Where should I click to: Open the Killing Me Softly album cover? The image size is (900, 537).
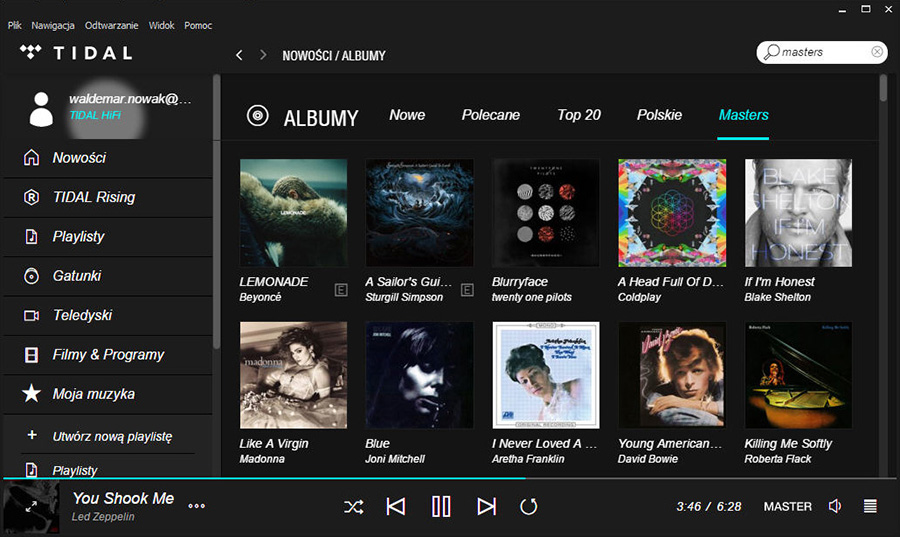pos(798,375)
